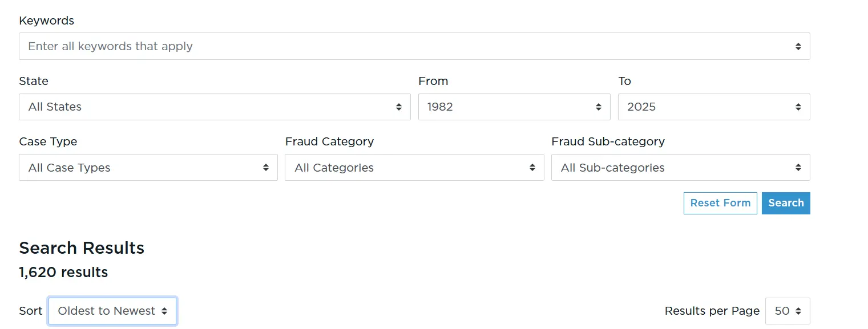
Task: Click the arrow icon beside year 1982
Action: point(599,107)
